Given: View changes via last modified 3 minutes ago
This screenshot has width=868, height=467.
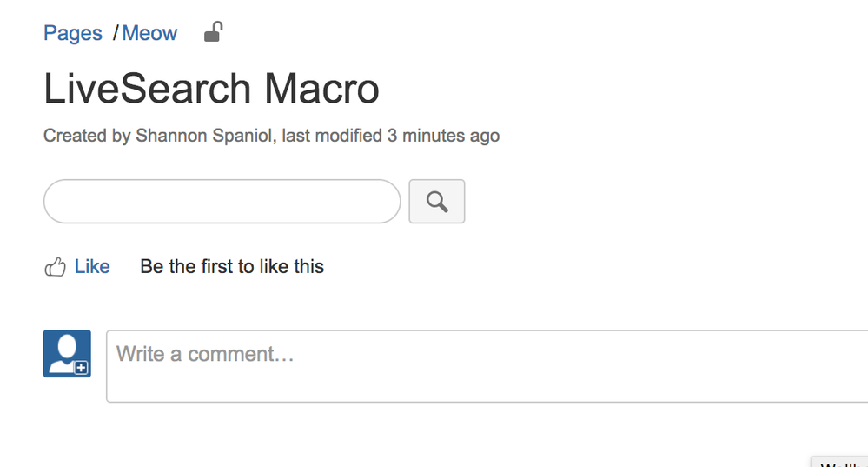Looking at the screenshot, I should pos(391,136).
